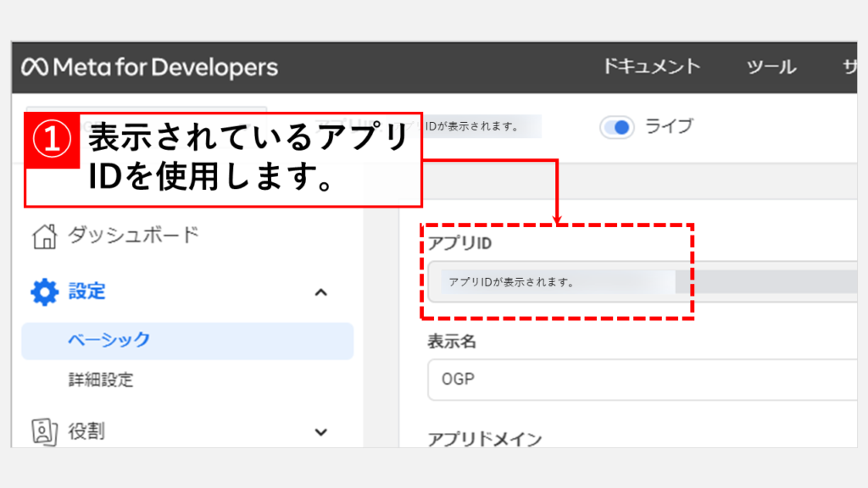
Task: Click the red step number 1 badge
Action: coord(53,140)
